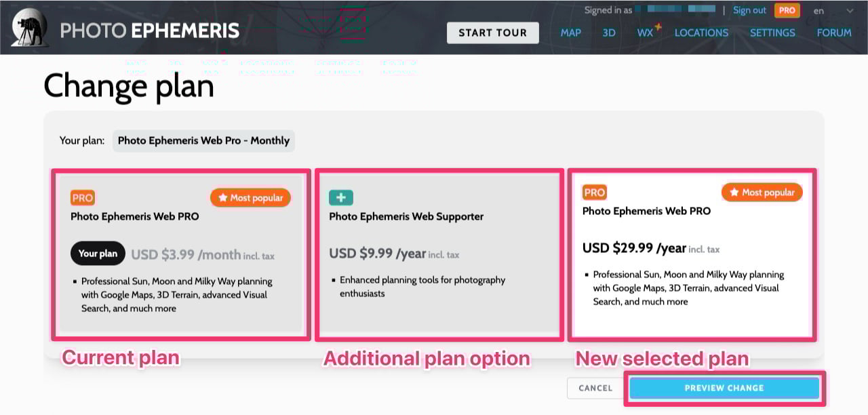Screen dimensions: 868x415
Task: Click the orange PRO badge beside Sign out
Action: pyautogui.click(x=787, y=11)
